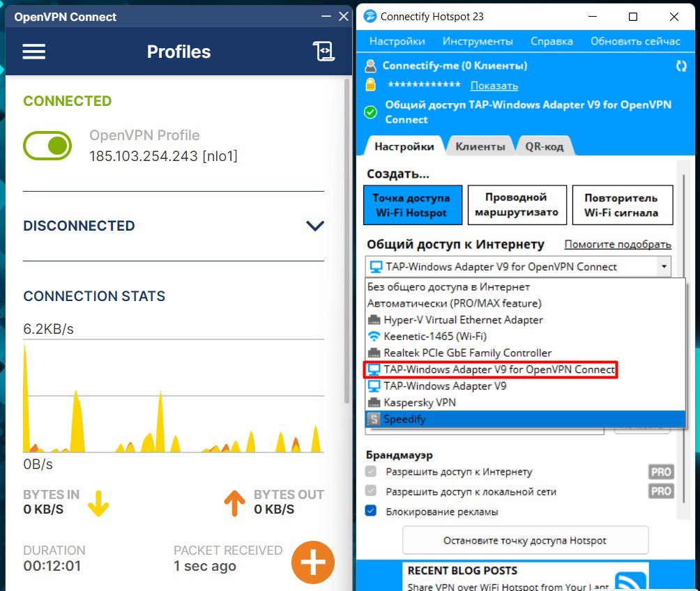Image resolution: width=700 pixels, height=591 pixels.
Task: Select the Проводной маршрутизатор mode button
Action: point(517,205)
